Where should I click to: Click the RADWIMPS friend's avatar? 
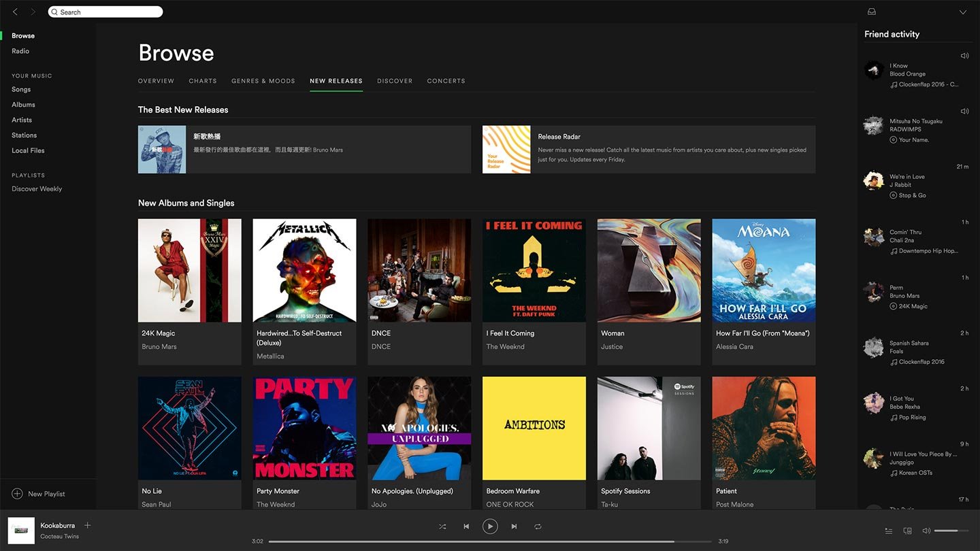click(x=874, y=125)
